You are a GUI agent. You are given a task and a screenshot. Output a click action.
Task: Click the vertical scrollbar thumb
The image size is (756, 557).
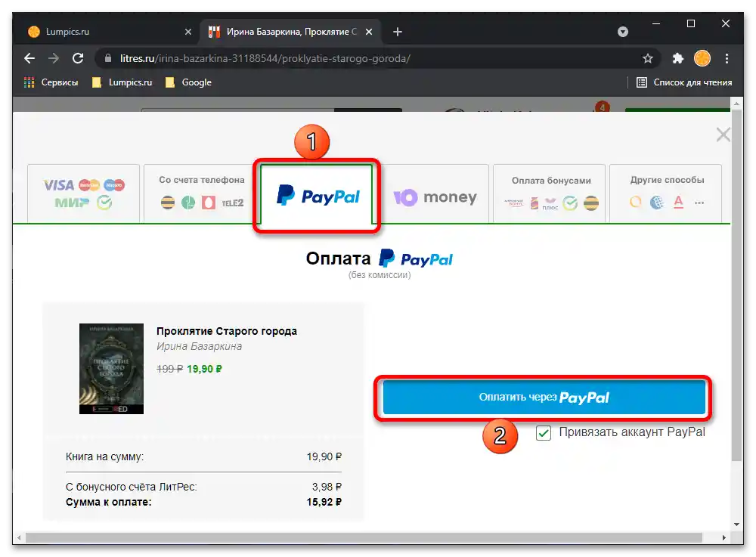tap(736, 285)
